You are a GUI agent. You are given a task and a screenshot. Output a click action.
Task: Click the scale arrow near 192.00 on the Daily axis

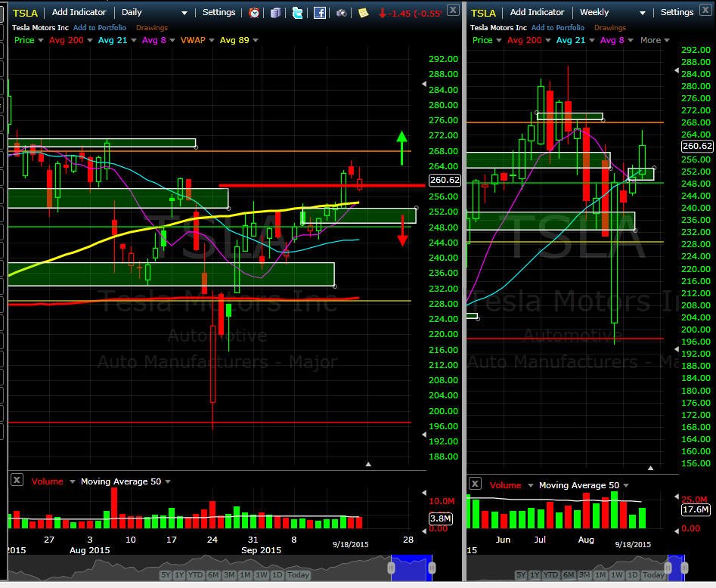coord(423,435)
